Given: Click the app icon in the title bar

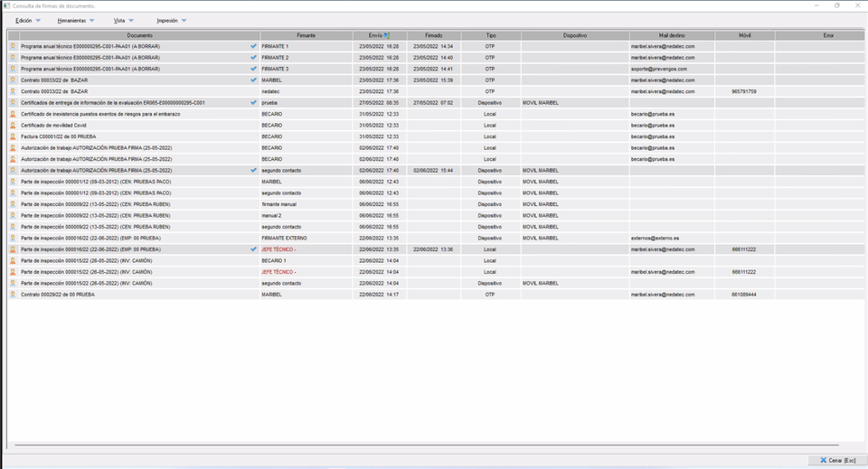Looking at the screenshot, I should tap(6, 5).
